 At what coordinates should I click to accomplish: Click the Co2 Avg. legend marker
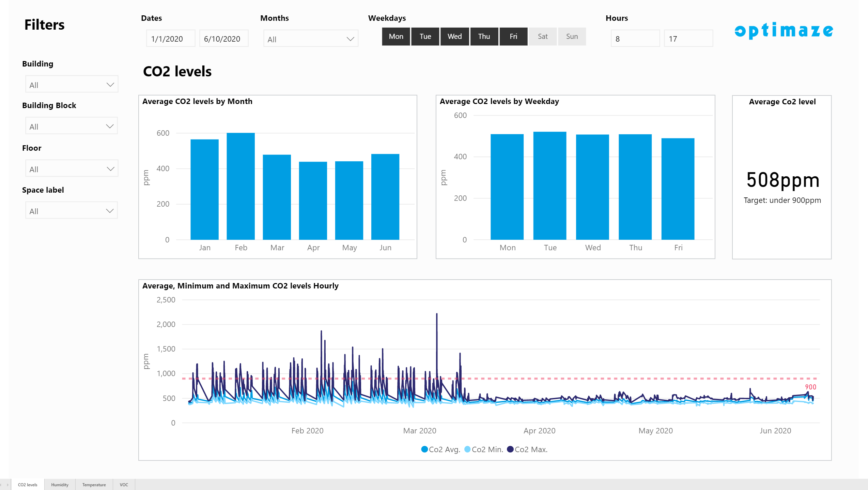[x=424, y=449]
